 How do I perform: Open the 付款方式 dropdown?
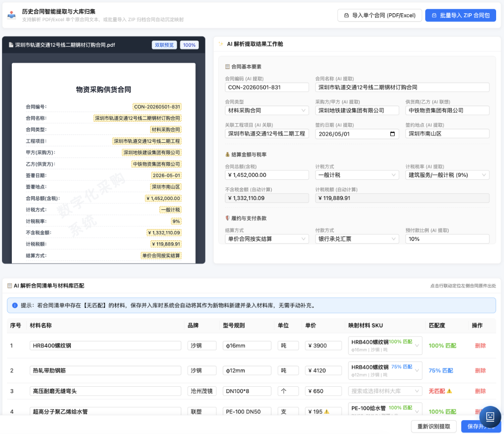(x=357, y=239)
